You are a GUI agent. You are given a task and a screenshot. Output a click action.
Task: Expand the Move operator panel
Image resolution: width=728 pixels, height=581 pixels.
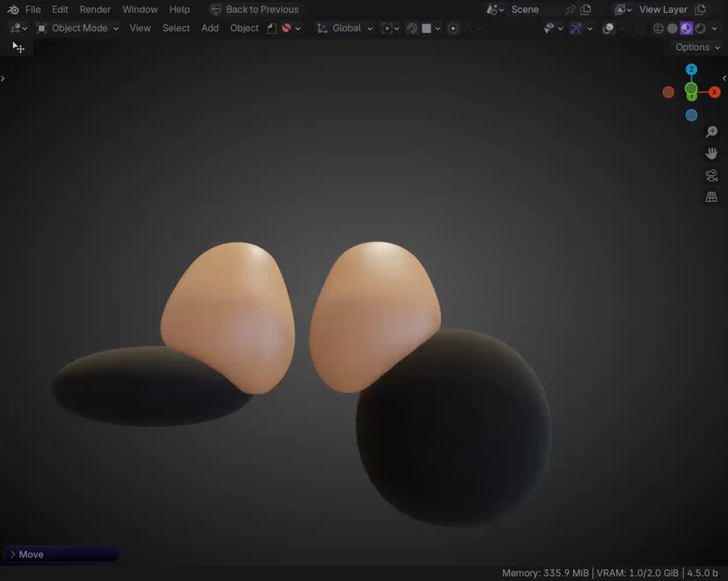(x=61, y=554)
